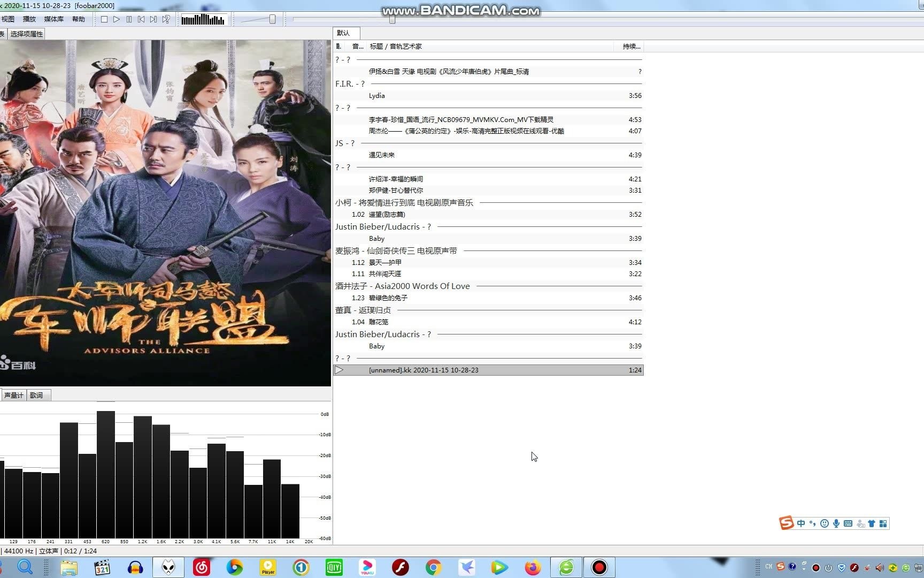The width and height of the screenshot is (924, 578).
Task: Click the Pause button in toolbar
Action: 129,19
